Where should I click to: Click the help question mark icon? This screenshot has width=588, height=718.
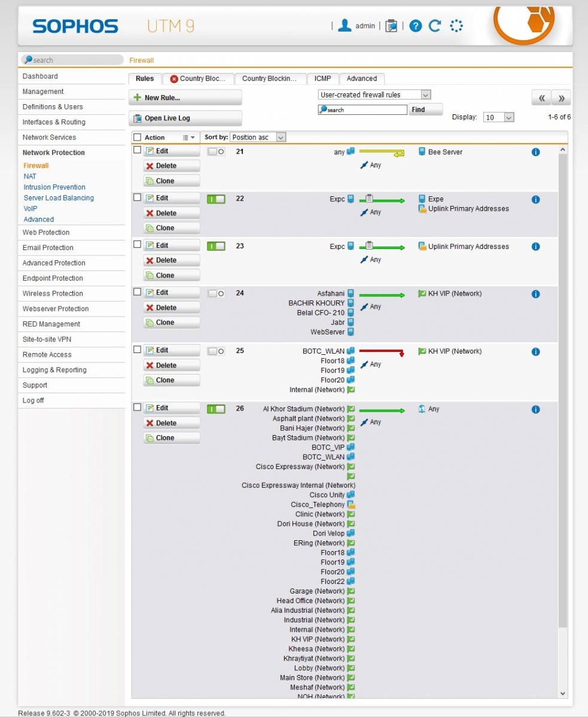(x=416, y=26)
